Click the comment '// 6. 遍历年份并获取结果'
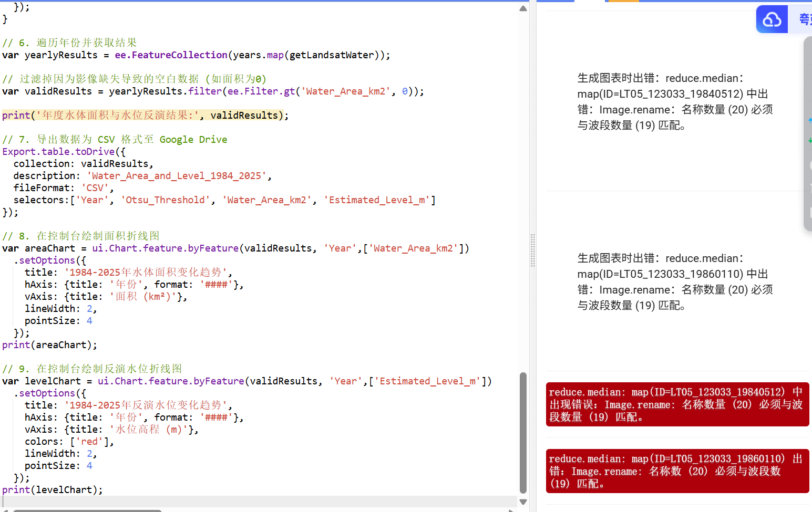Image resolution: width=812 pixels, height=512 pixels. click(69, 43)
